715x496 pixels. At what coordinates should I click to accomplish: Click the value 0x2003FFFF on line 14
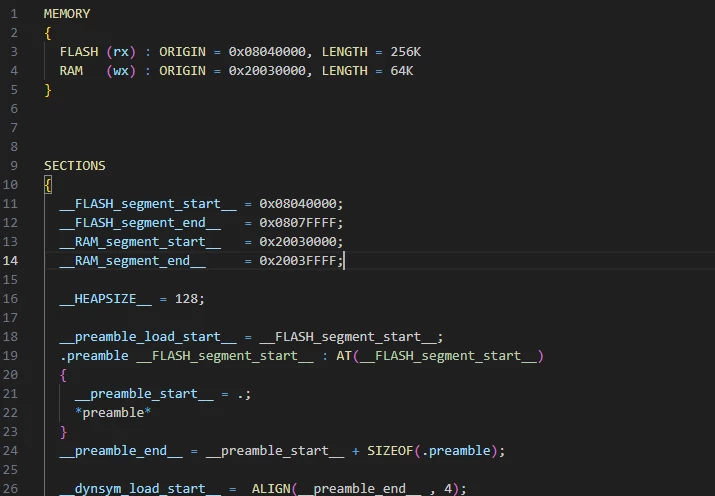tap(297, 260)
